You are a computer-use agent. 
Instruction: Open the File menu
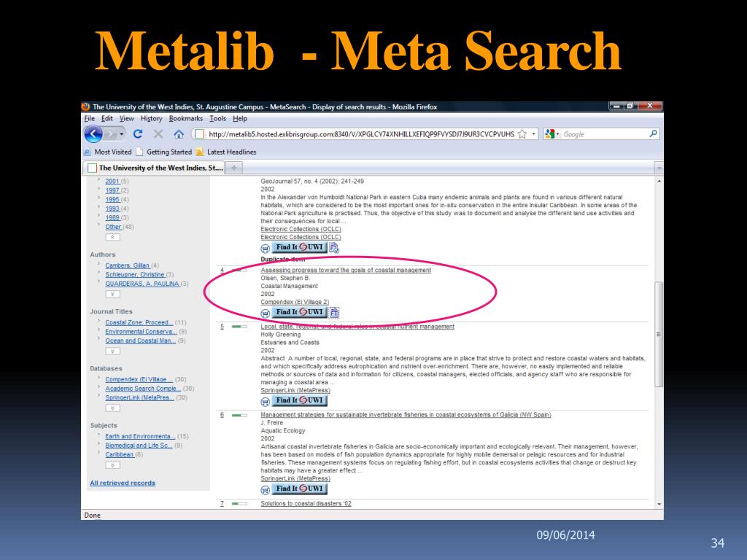click(90, 119)
